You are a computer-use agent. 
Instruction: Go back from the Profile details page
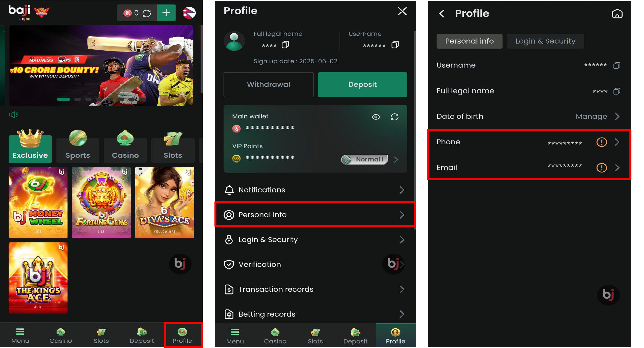coord(442,14)
